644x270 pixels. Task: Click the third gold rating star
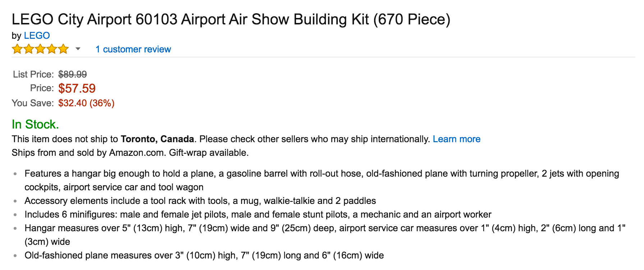pyautogui.click(x=40, y=49)
